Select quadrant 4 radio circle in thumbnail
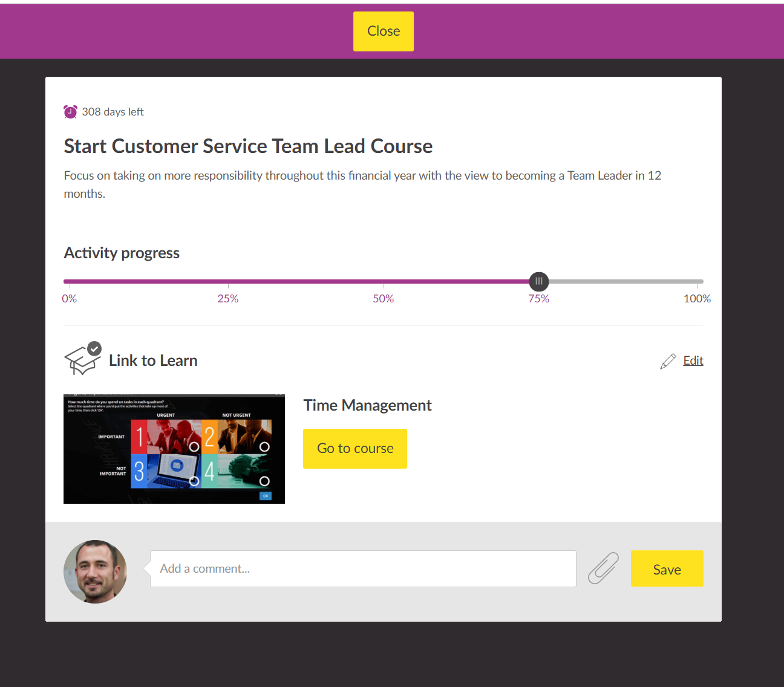This screenshot has height=687, width=784. click(x=264, y=481)
